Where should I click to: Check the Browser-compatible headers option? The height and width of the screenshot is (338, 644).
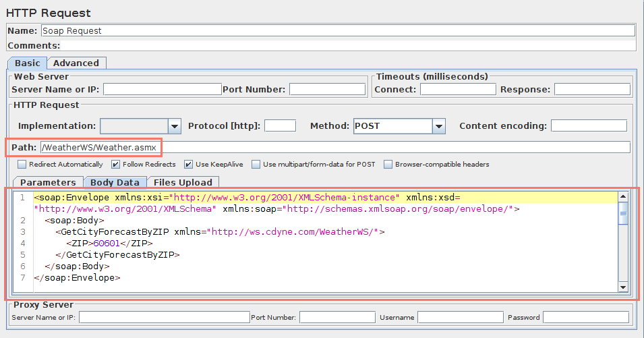pyautogui.click(x=388, y=165)
